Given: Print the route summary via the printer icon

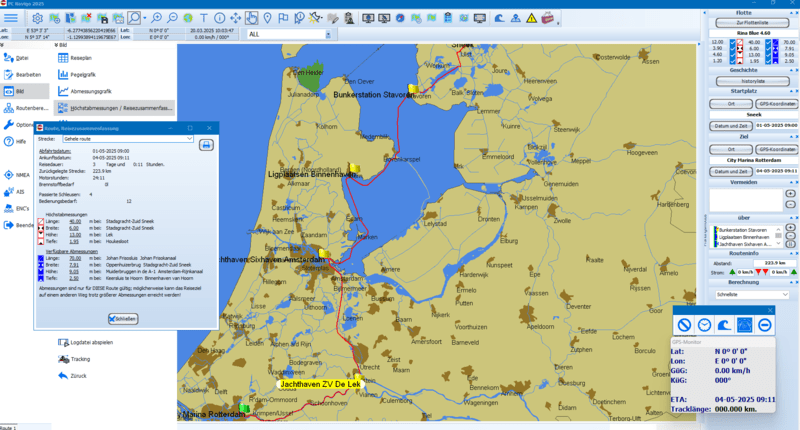Looking at the screenshot, I should pyautogui.click(x=207, y=145).
